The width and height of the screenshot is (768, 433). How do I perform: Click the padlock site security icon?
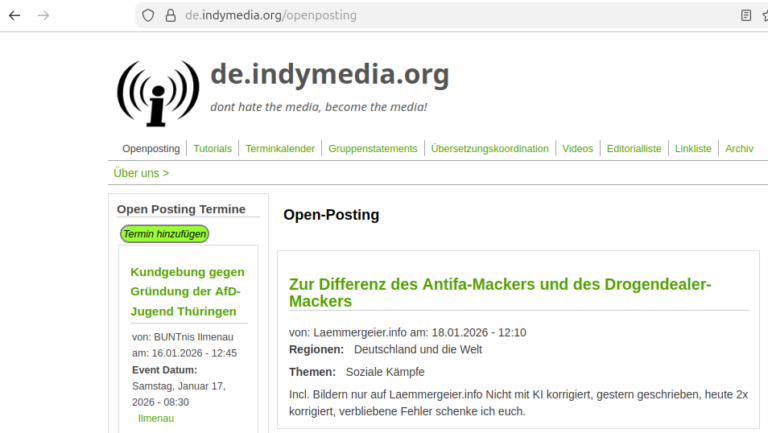point(170,15)
